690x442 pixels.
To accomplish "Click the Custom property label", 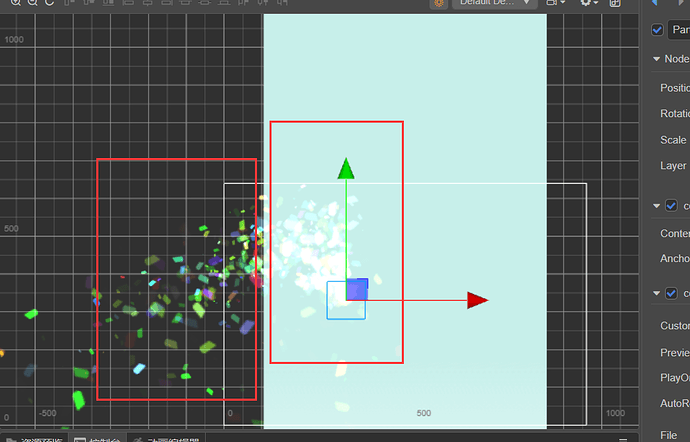I will pos(675,326).
